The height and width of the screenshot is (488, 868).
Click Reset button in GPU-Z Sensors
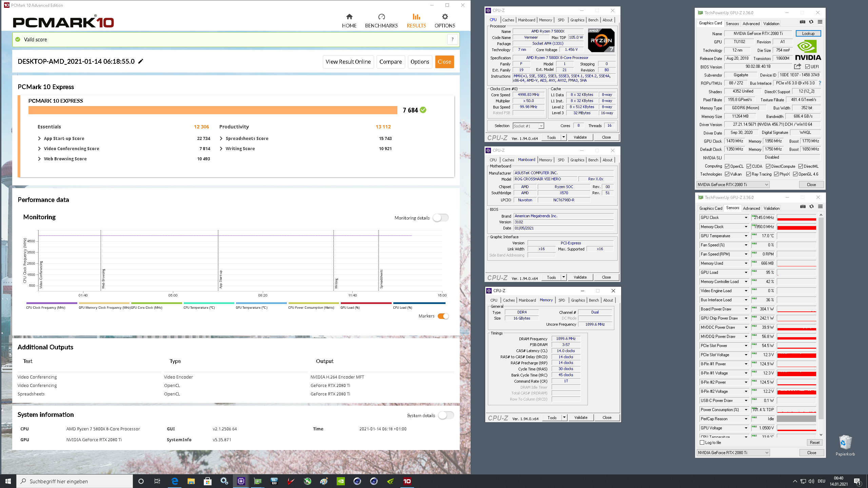tap(814, 443)
